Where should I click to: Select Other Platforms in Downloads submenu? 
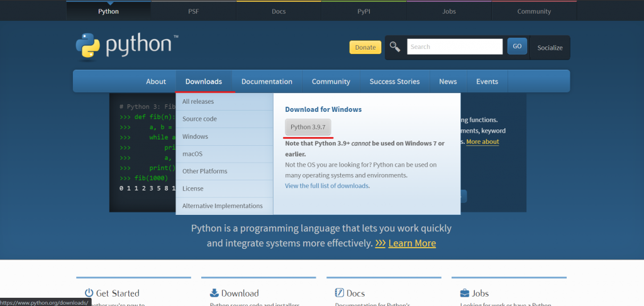(x=225, y=171)
